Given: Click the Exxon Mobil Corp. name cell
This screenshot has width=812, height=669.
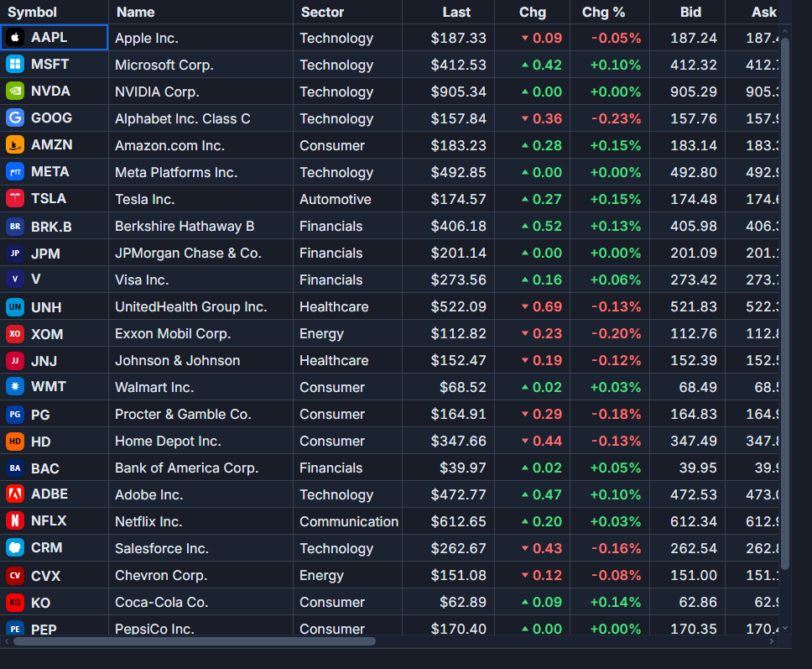Looking at the screenshot, I should [x=200, y=334].
